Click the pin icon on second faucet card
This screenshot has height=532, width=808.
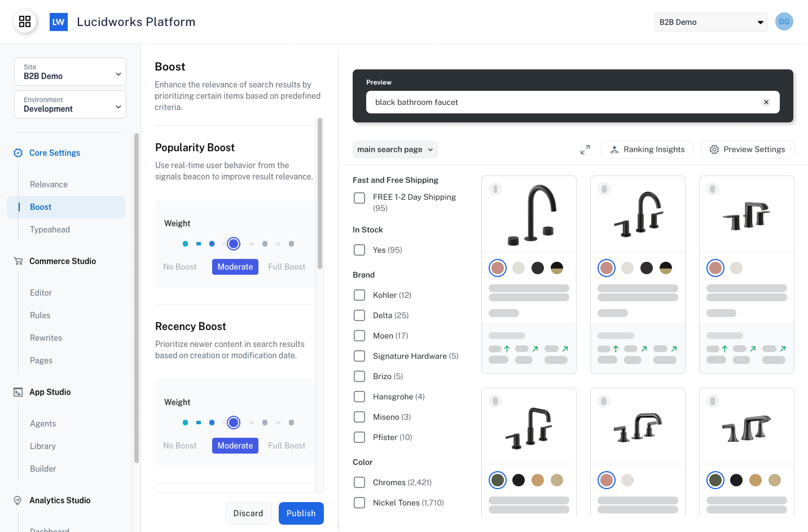(604, 189)
